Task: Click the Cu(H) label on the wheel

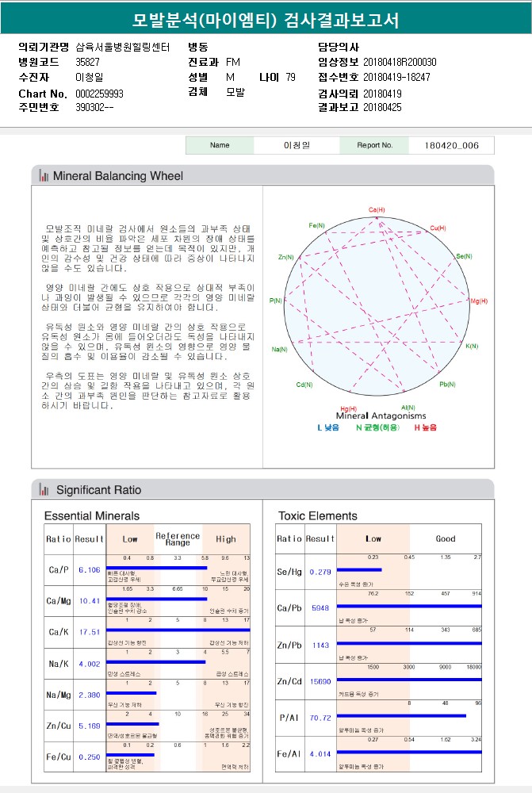Action: tap(438, 228)
